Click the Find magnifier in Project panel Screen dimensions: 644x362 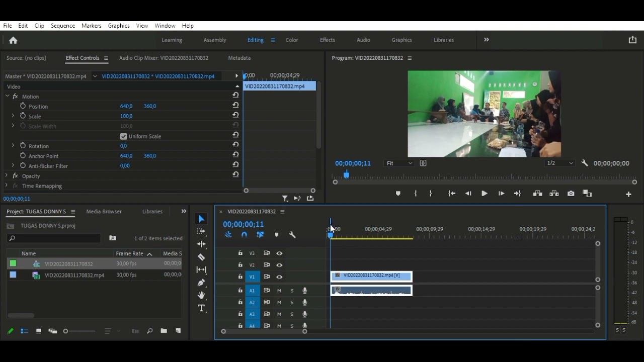pos(149,331)
